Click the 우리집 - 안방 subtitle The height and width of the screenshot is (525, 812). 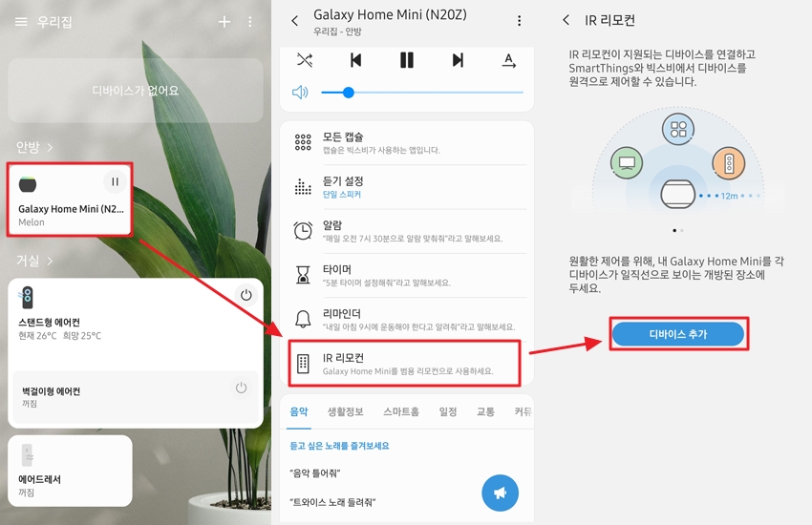pos(337,31)
